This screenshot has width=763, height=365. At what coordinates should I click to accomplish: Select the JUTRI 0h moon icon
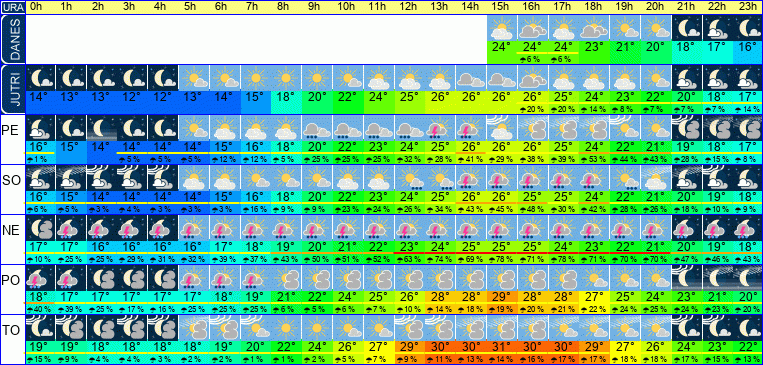(40, 78)
